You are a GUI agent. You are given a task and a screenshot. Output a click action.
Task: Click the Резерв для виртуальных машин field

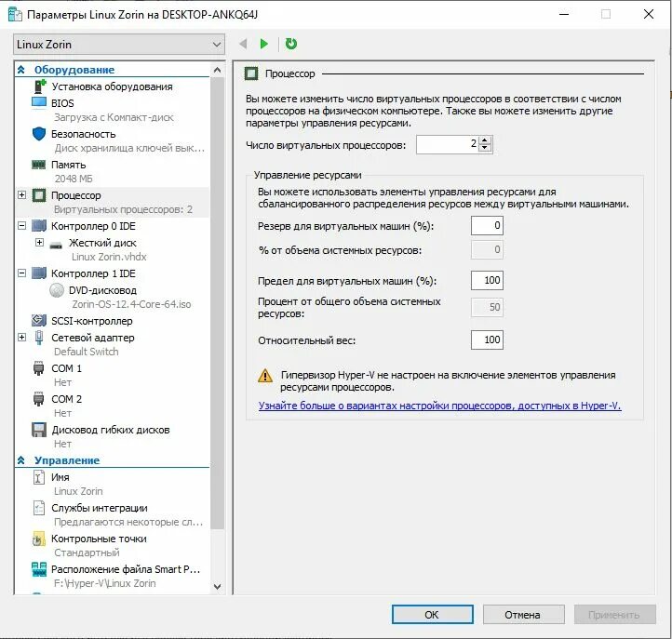tap(487, 225)
